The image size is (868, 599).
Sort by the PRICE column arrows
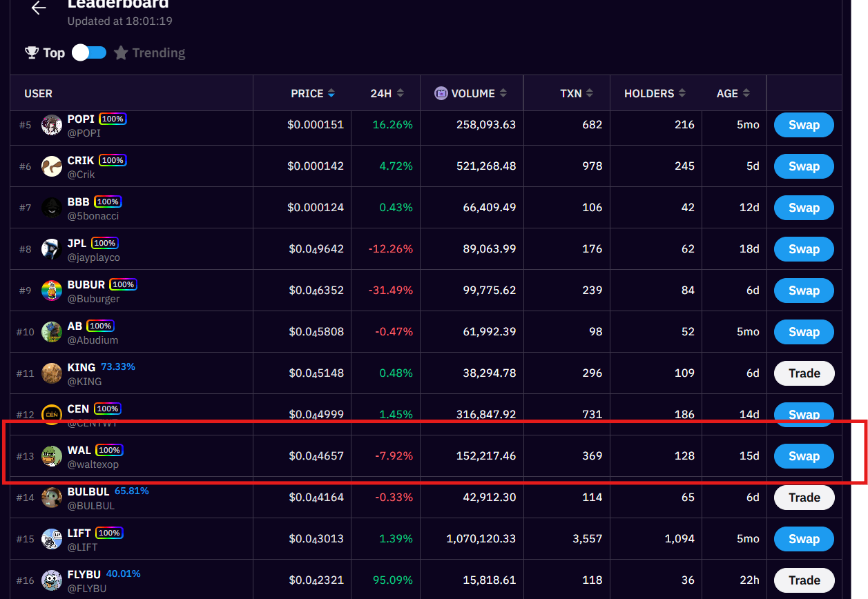pyautogui.click(x=331, y=93)
